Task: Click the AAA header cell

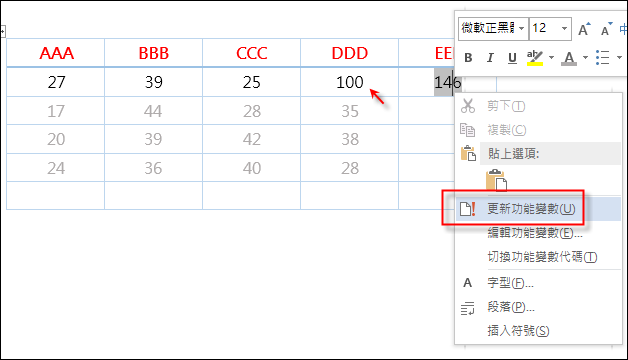Action: click(x=56, y=53)
